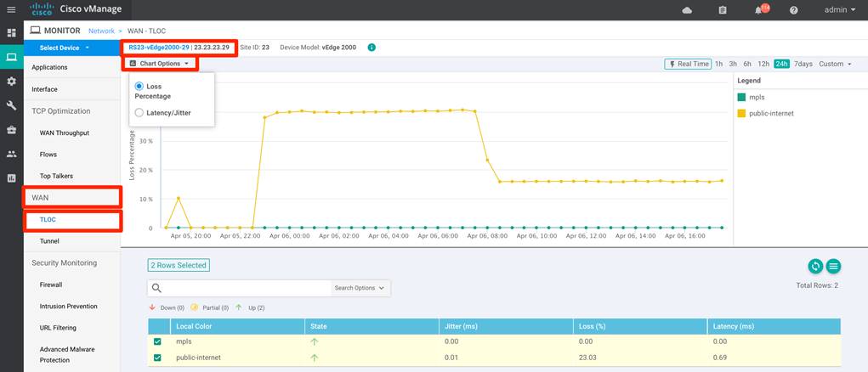Open the vAnalytics chart icon
The width and height of the screenshot is (868, 372).
point(11,178)
